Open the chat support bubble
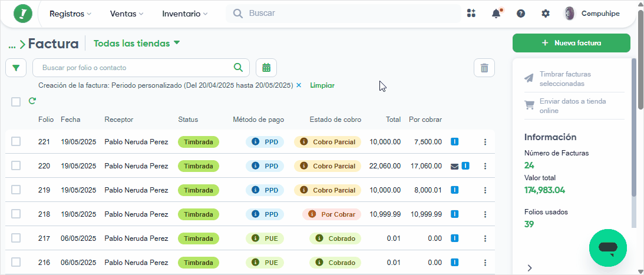 point(608,248)
